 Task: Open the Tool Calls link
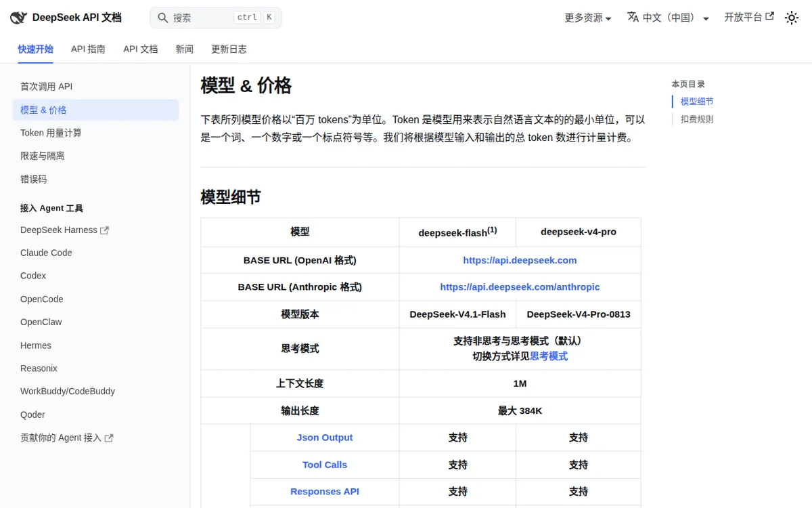pyautogui.click(x=325, y=465)
